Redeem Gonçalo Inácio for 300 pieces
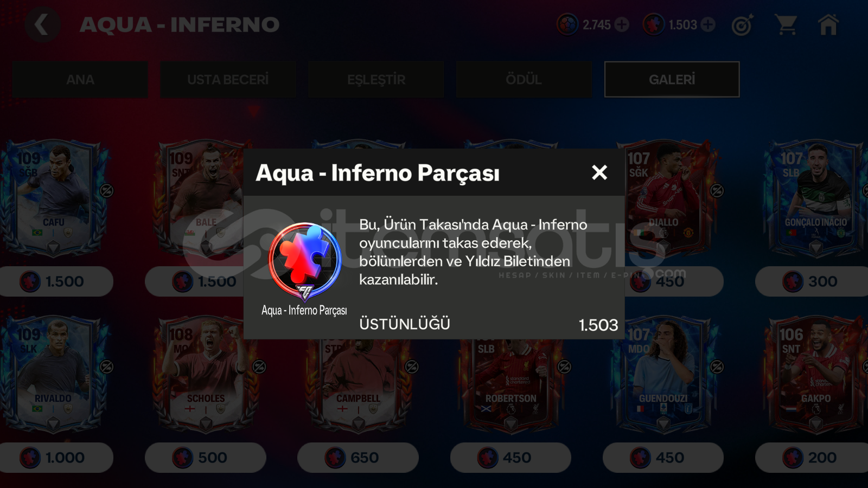Viewport: 868px width, 488px height. coord(812,281)
